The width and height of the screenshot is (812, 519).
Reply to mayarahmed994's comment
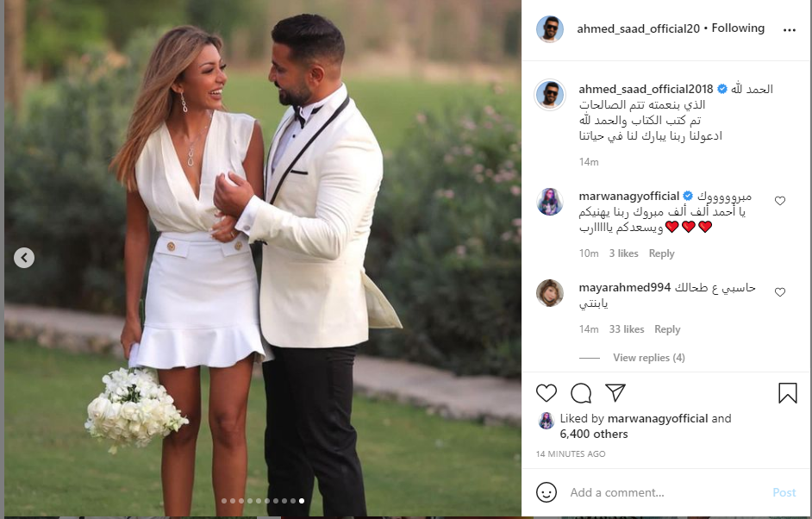(x=667, y=329)
